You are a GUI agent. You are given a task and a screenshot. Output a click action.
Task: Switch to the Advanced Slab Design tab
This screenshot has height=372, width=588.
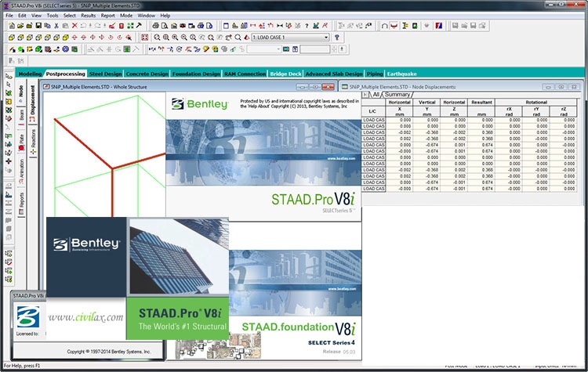pos(334,74)
